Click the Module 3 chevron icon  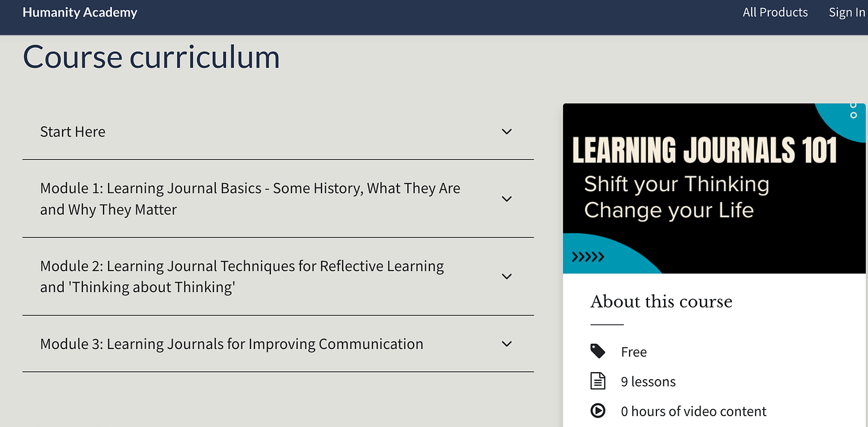tap(506, 344)
